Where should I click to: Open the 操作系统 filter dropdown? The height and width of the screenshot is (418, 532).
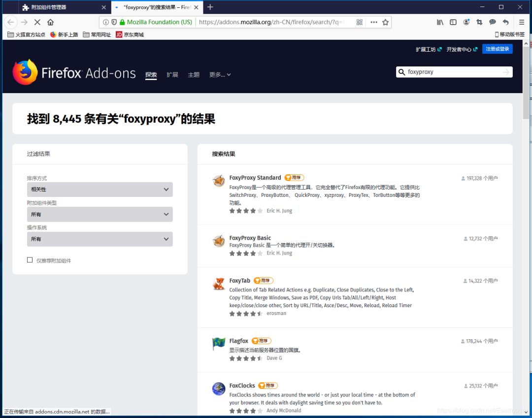[100, 239]
